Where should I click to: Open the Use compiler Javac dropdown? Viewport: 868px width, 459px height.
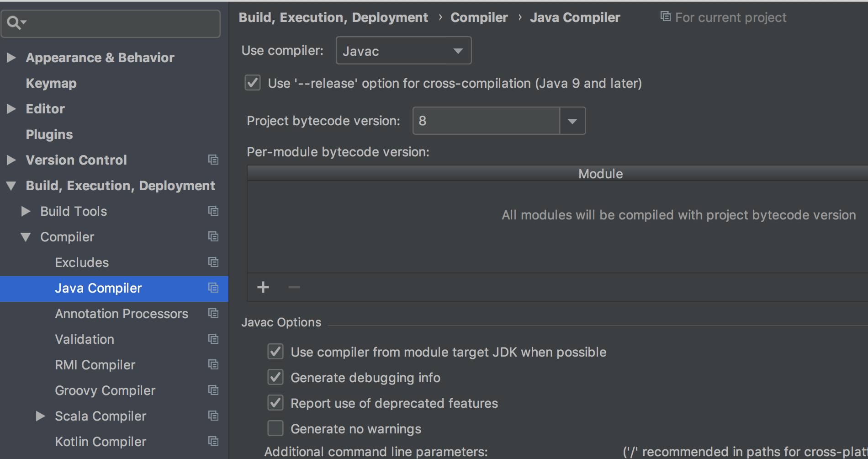coord(403,51)
